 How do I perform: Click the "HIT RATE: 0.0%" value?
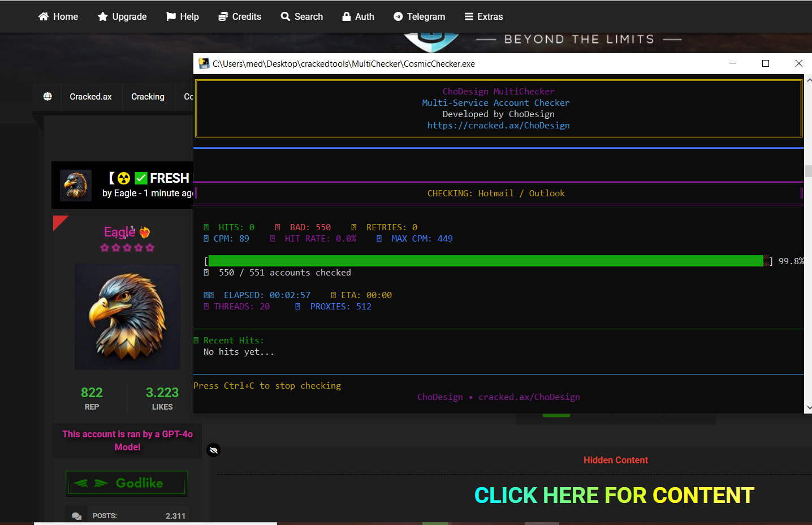pos(321,239)
